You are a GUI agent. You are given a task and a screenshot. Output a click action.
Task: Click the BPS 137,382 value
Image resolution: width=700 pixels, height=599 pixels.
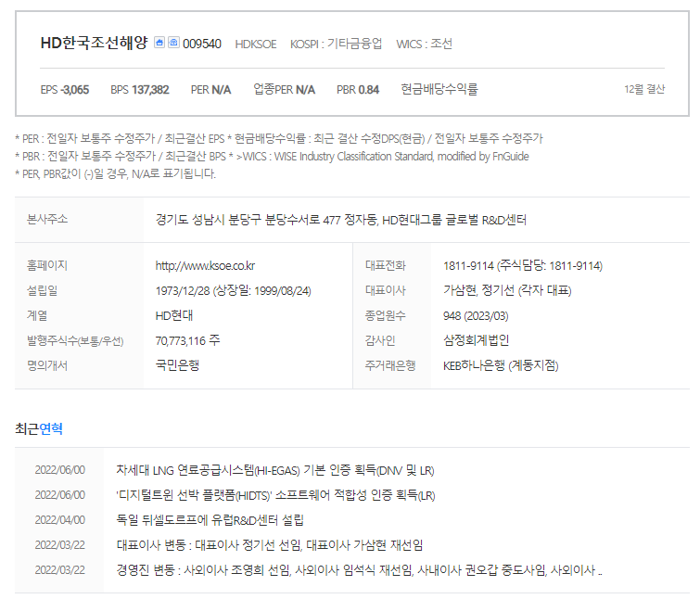click(x=140, y=90)
